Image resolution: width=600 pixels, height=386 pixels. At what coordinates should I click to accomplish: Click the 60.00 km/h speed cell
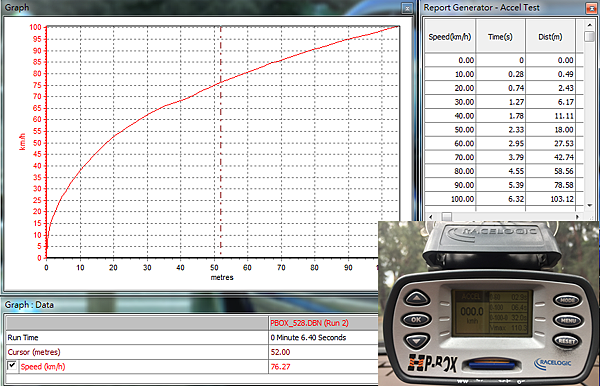click(x=450, y=143)
